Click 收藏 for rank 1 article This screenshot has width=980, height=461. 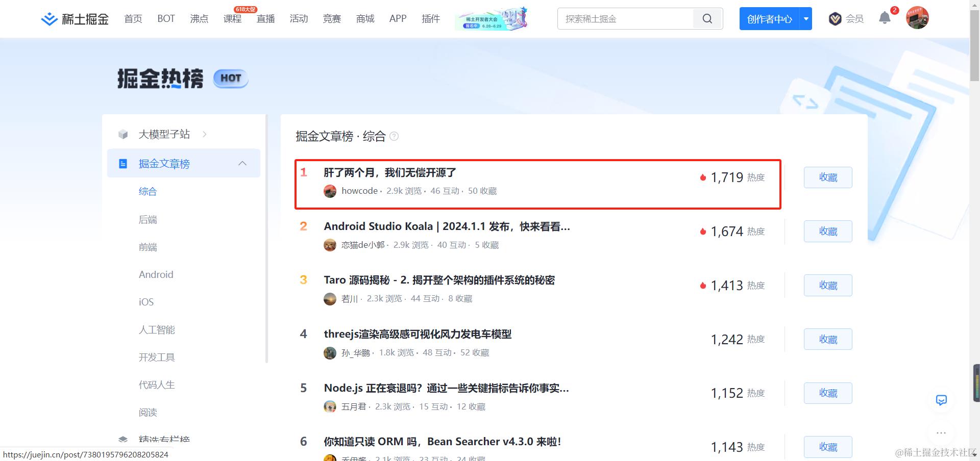pos(828,177)
